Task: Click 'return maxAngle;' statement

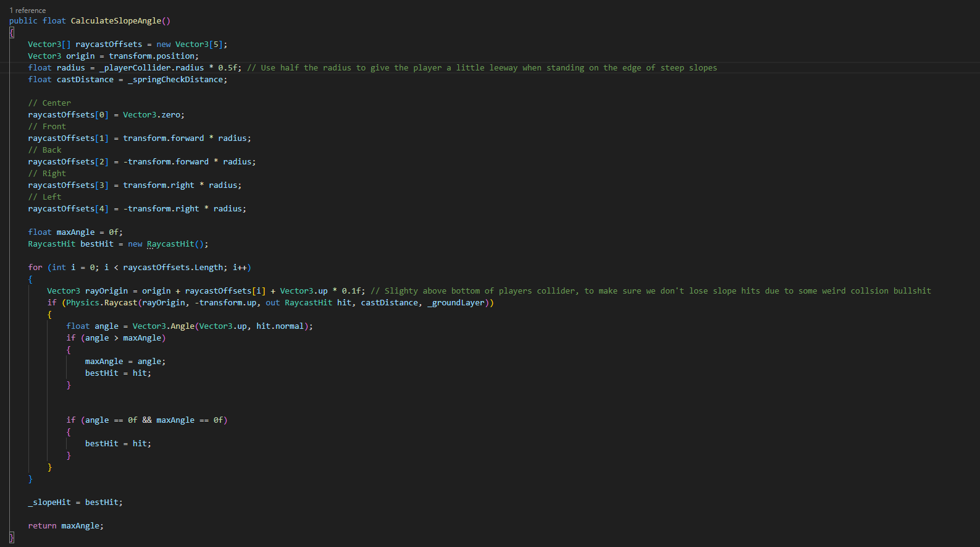Action: [x=66, y=526]
